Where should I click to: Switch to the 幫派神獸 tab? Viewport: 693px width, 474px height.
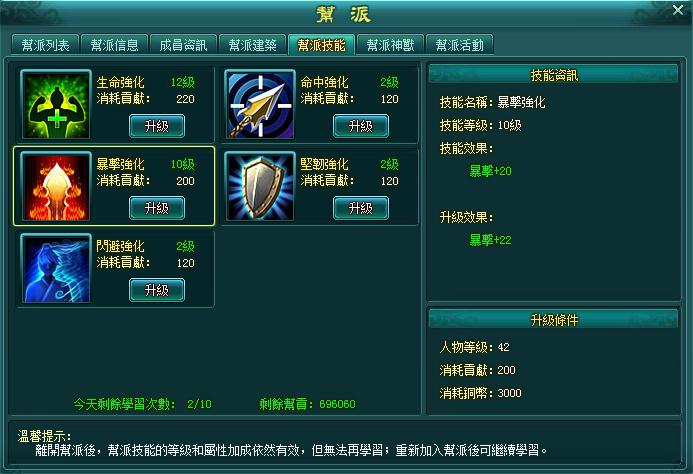click(390, 45)
